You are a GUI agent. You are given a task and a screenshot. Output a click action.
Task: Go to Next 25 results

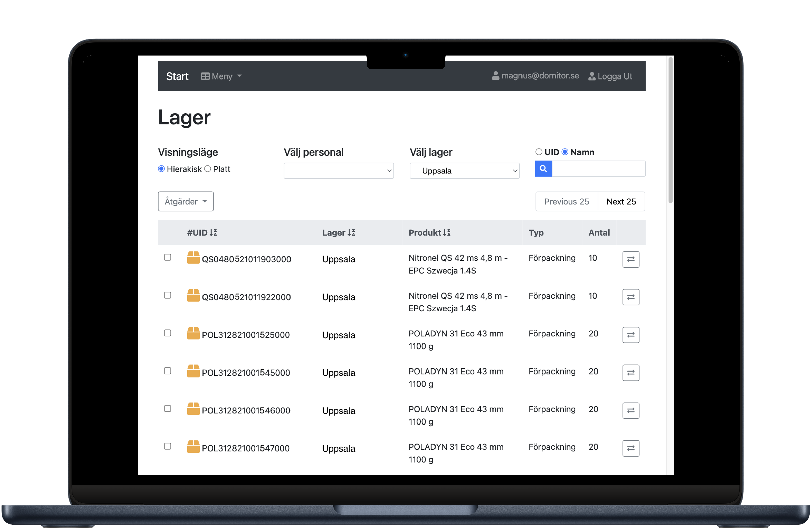coord(621,201)
